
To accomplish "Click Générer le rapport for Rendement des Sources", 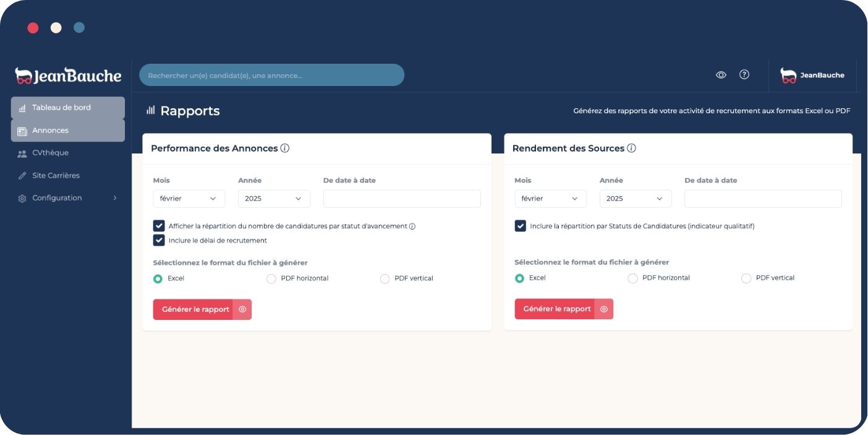I will [x=555, y=309].
